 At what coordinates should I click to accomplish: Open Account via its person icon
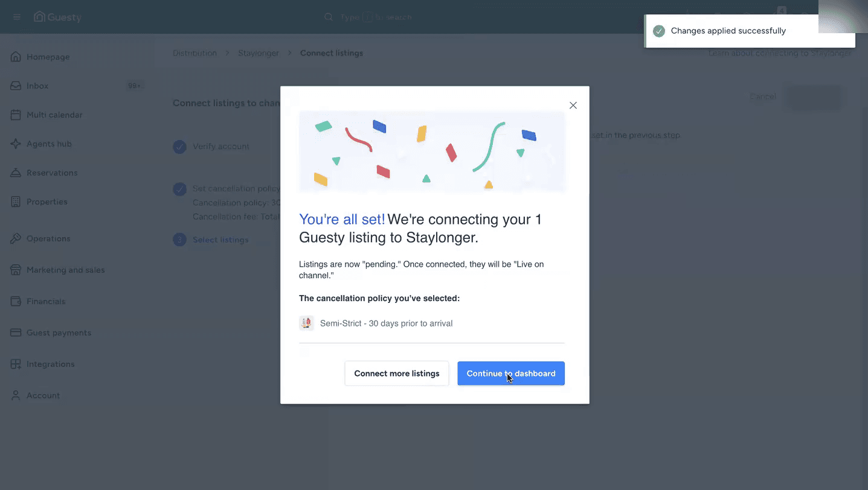[16, 395]
